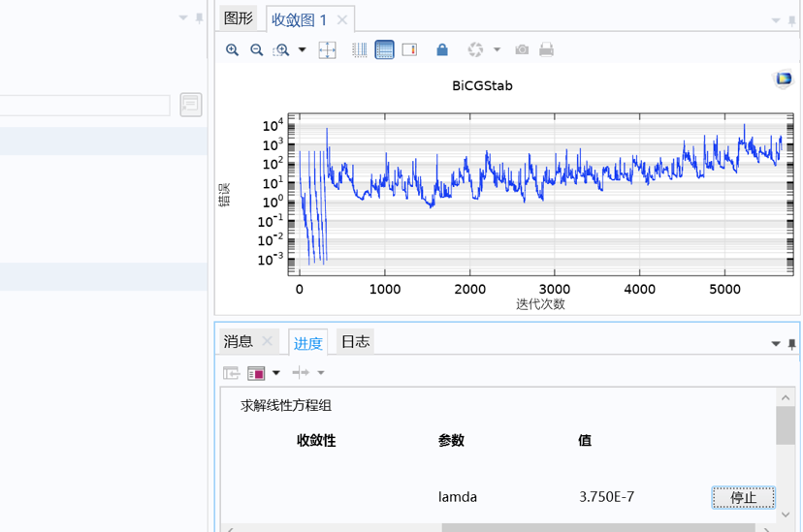Toggle the plot legend display
This screenshot has height=532, width=803.
409,49
